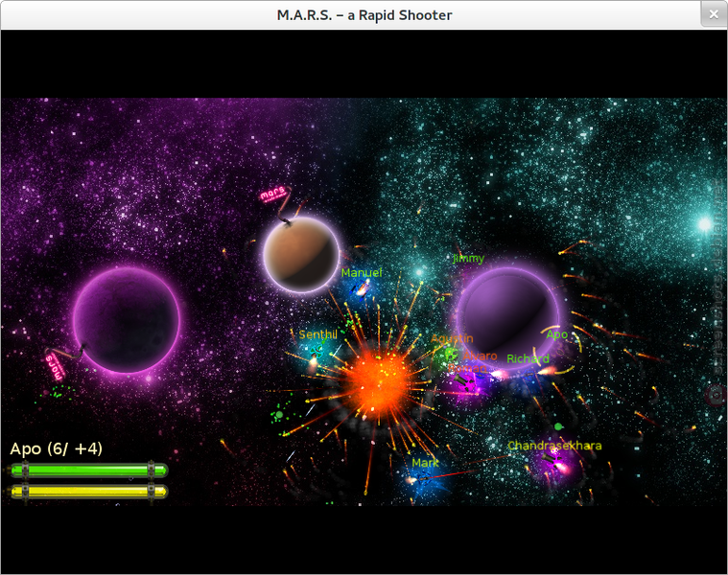Click the violet planet near Apo

coord(507,318)
